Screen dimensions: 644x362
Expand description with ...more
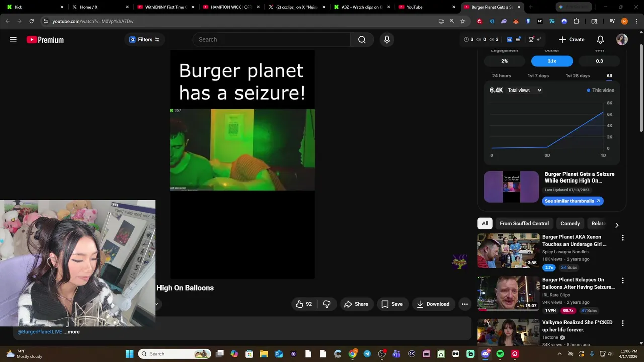click(x=71, y=332)
